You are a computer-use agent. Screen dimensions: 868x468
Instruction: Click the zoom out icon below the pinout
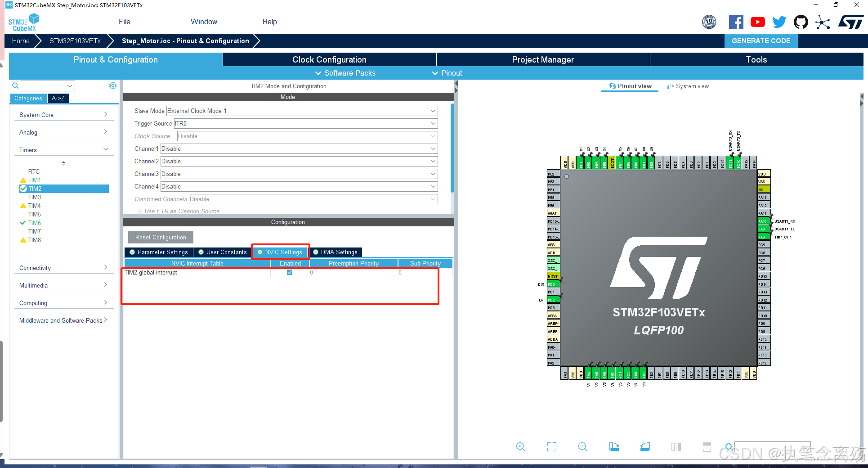(x=582, y=447)
